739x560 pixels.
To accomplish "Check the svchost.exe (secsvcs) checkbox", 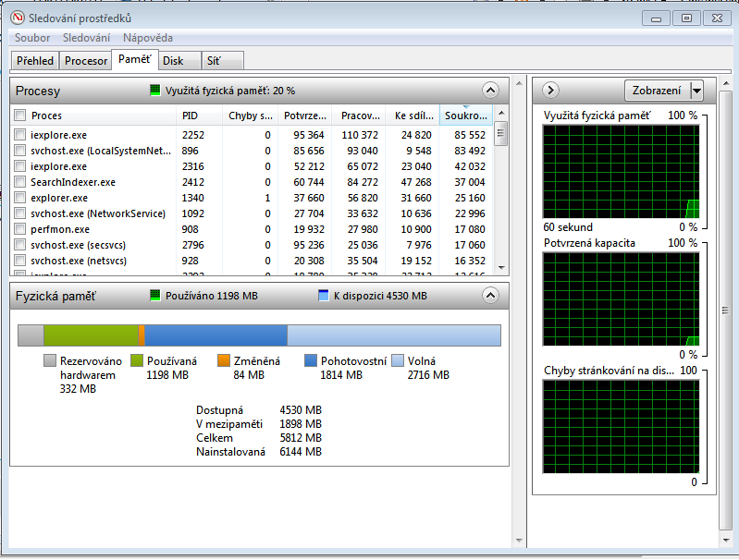I will 19,245.
